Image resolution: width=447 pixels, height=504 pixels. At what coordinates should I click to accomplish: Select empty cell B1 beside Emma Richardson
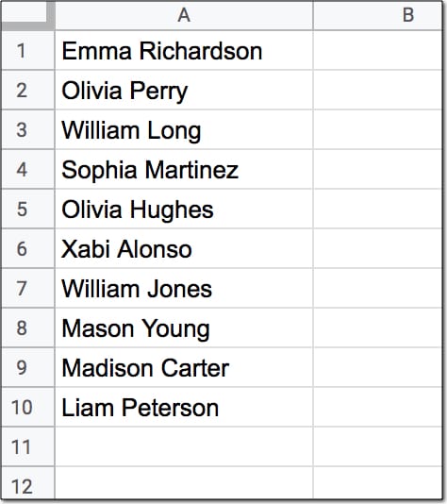tap(378, 50)
